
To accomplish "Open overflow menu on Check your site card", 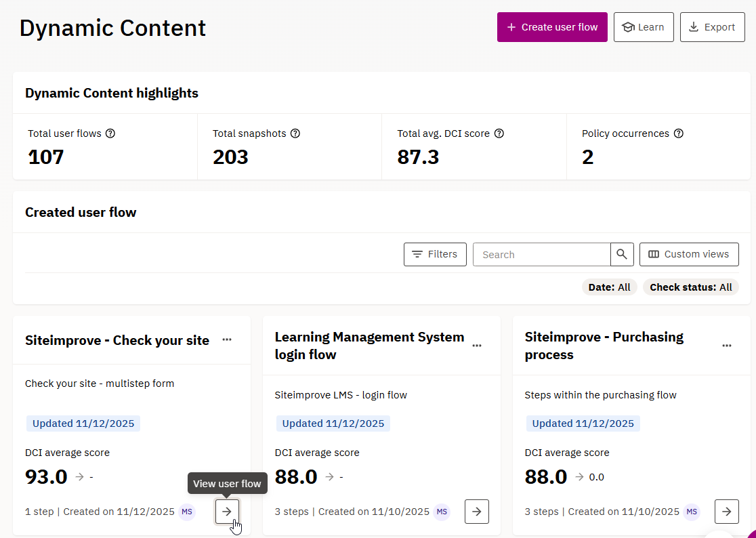I will coord(227,339).
